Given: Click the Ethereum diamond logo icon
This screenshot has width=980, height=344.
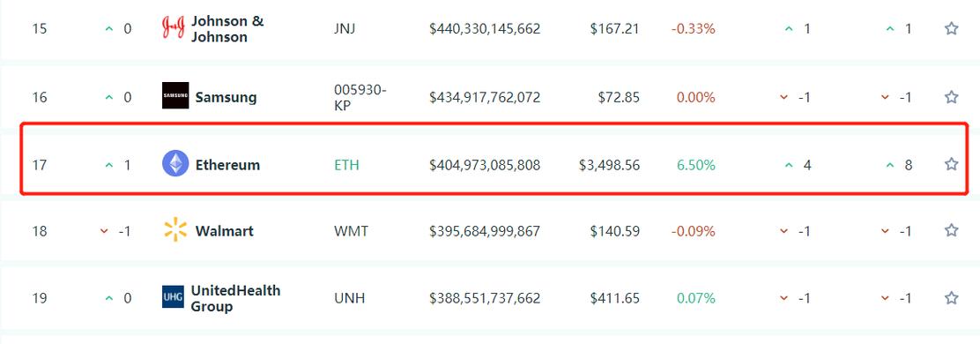Looking at the screenshot, I should click(175, 164).
